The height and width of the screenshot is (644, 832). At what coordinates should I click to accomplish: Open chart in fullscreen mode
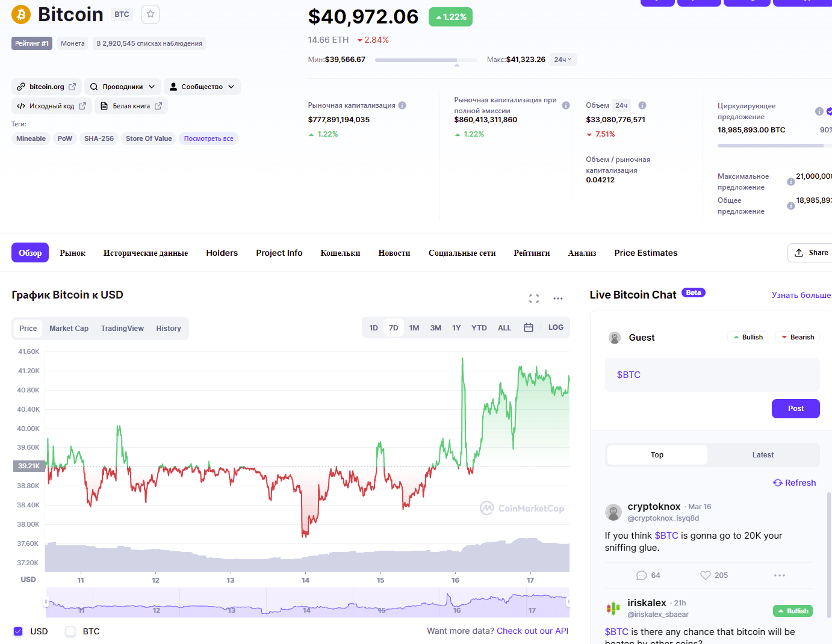coord(534,299)
